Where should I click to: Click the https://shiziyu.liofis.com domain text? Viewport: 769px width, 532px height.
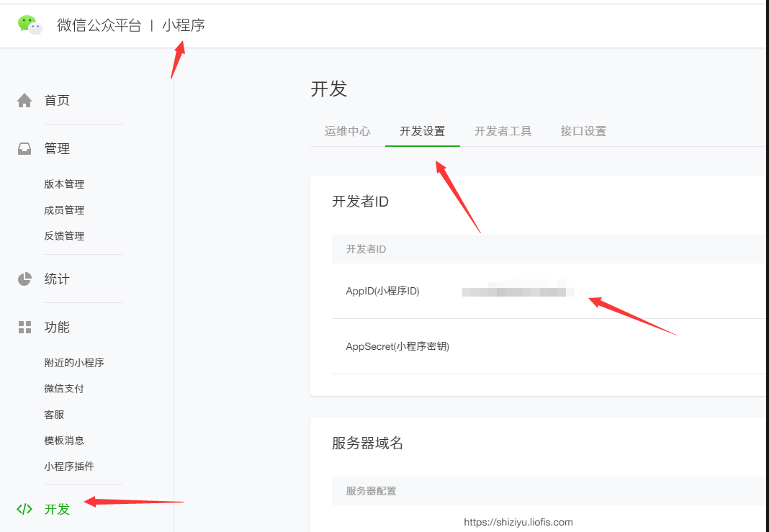pos(518,522)
